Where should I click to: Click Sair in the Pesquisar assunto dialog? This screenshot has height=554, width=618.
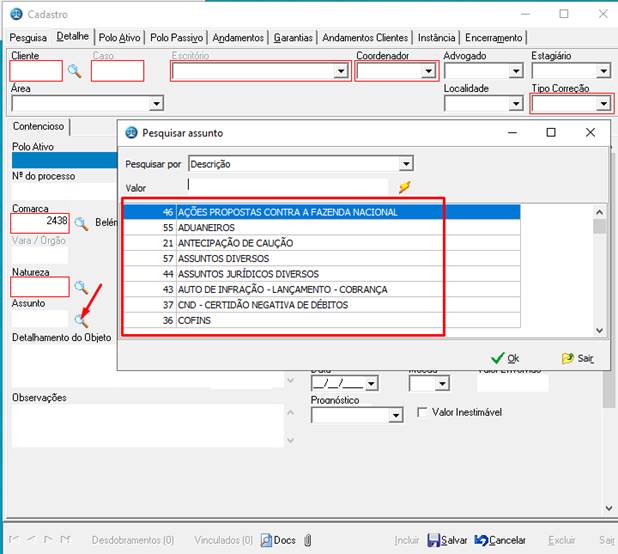point(577,358)
